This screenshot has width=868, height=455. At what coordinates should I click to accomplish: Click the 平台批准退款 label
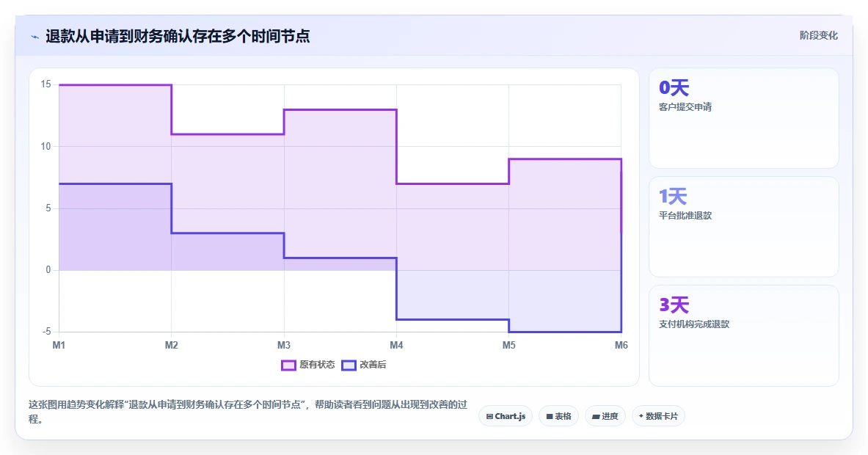point(685,215)
